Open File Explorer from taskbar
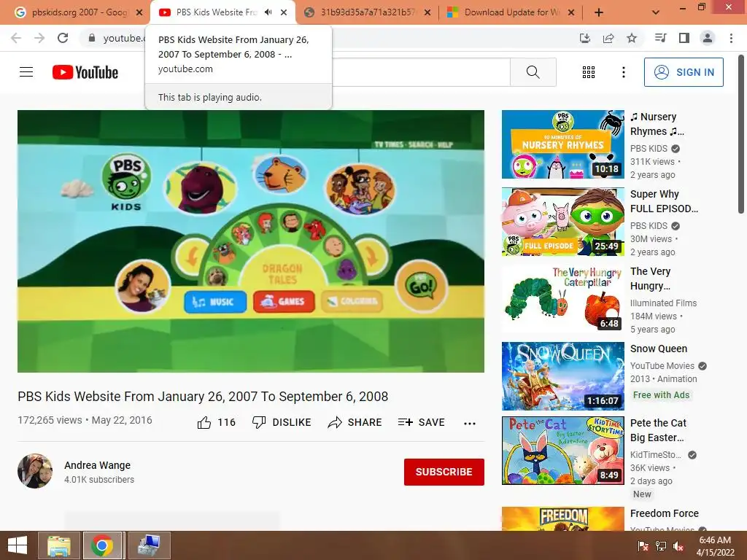Image resolution: width=747 pixels, height=560 pixels. 58,545
